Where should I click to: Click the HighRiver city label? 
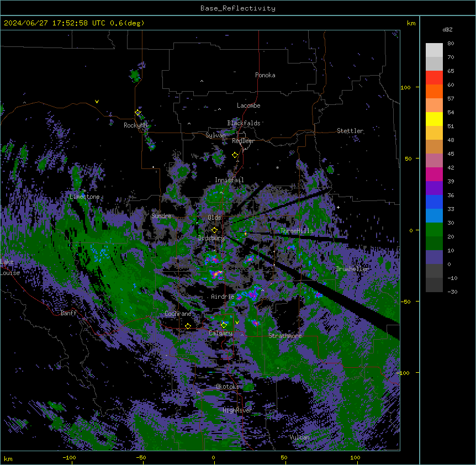(x=237, y=410)
